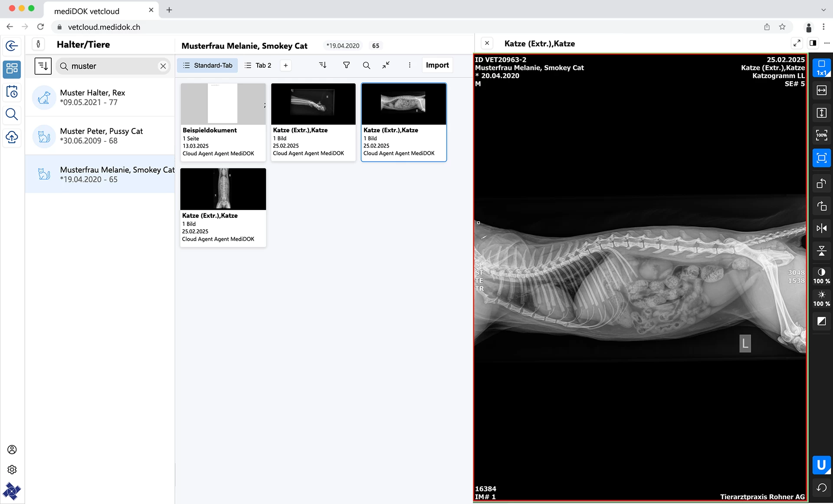Toggle image inversion in viewer toolbar

[x=821, y=321]
